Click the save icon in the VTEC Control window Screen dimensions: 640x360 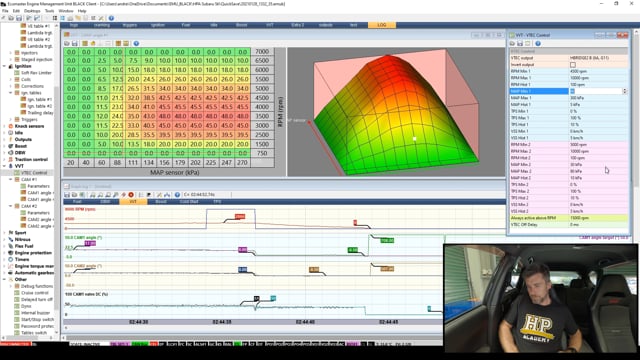tap(520, 43)
